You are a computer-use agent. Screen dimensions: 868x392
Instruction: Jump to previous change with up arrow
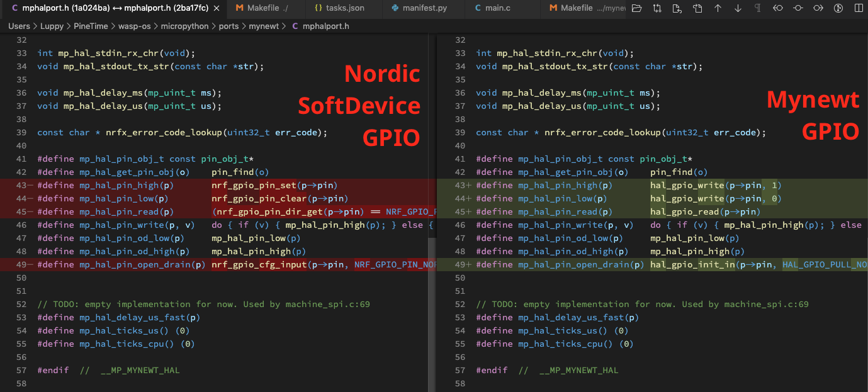tap(718, 9)
